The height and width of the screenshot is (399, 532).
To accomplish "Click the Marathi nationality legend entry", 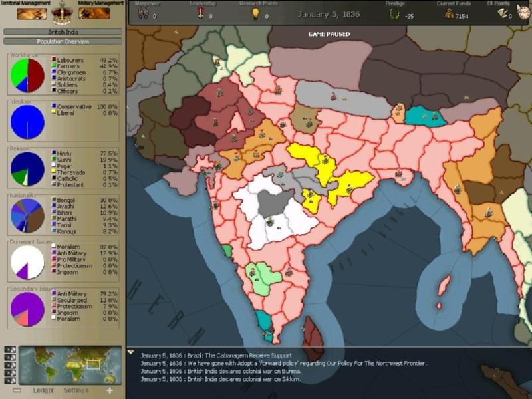I will click(x=84, y=219).
